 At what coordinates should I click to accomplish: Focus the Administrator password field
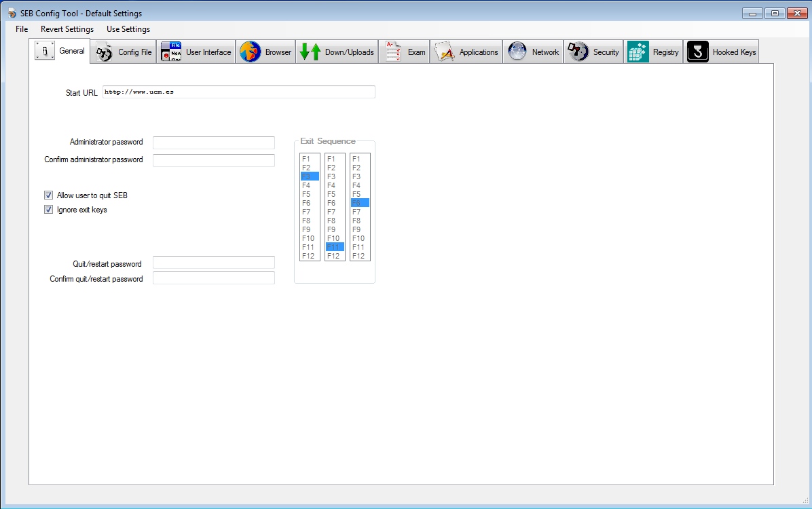pyautogui.click(x=213, y=143)
